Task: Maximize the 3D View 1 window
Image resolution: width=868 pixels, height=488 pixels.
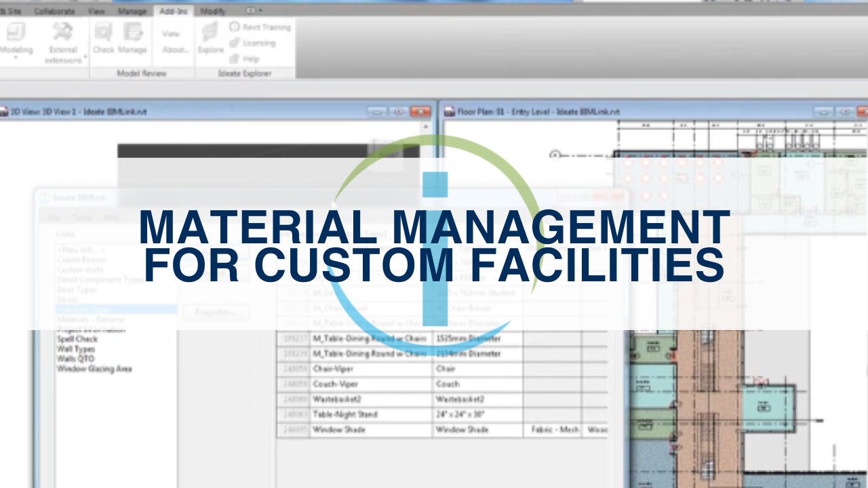Action: click(x=398, y=112)
